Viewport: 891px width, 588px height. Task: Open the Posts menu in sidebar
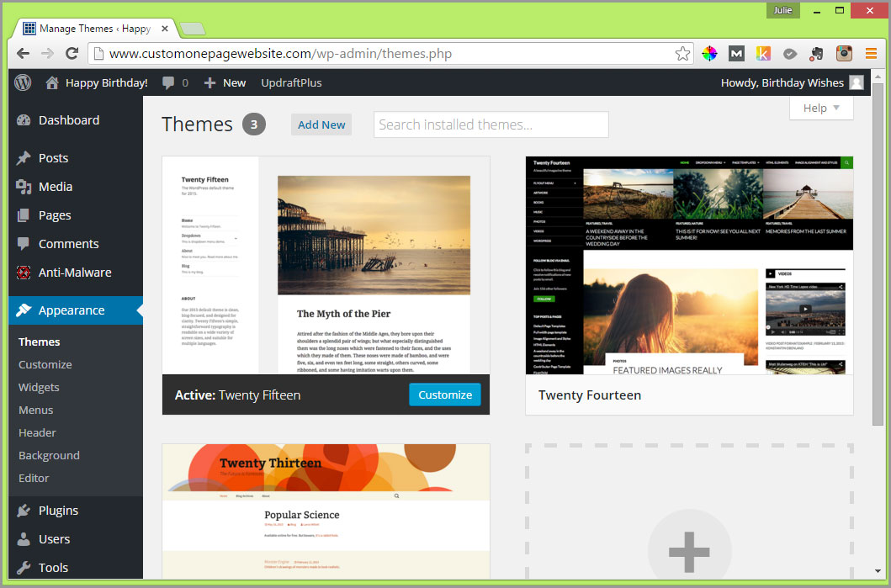point(53,158)
